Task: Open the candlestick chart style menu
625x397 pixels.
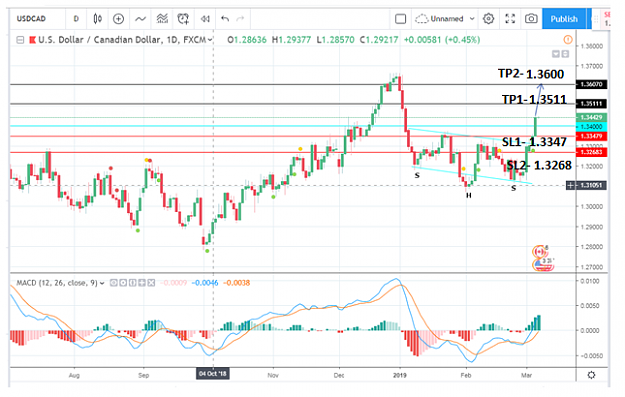Action: (x=97, y=19)
